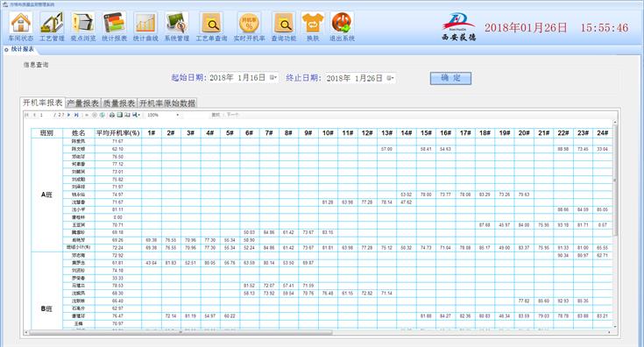Click the 平均开机率(%) column header
The width and height of the screenshot is (644, 347).
[118, 133]
